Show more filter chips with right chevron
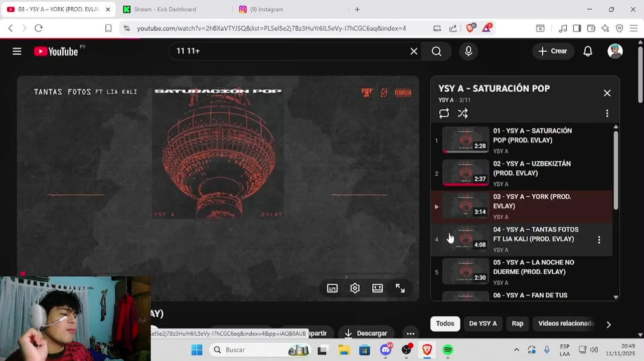Image resolution: width=644 pixels, height=361 pixels. (608, 324)
